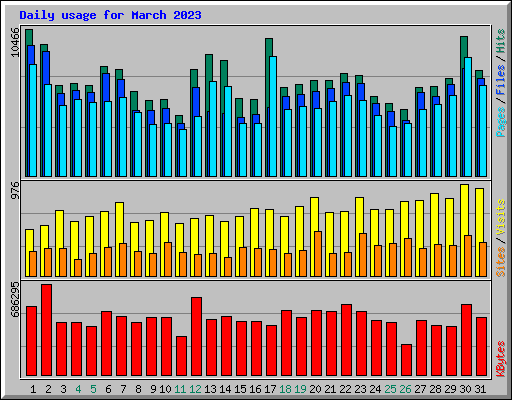Click the day 9 label on the x-axis
This screenshot has height=400, width=512.
click(x=153, y=389)
